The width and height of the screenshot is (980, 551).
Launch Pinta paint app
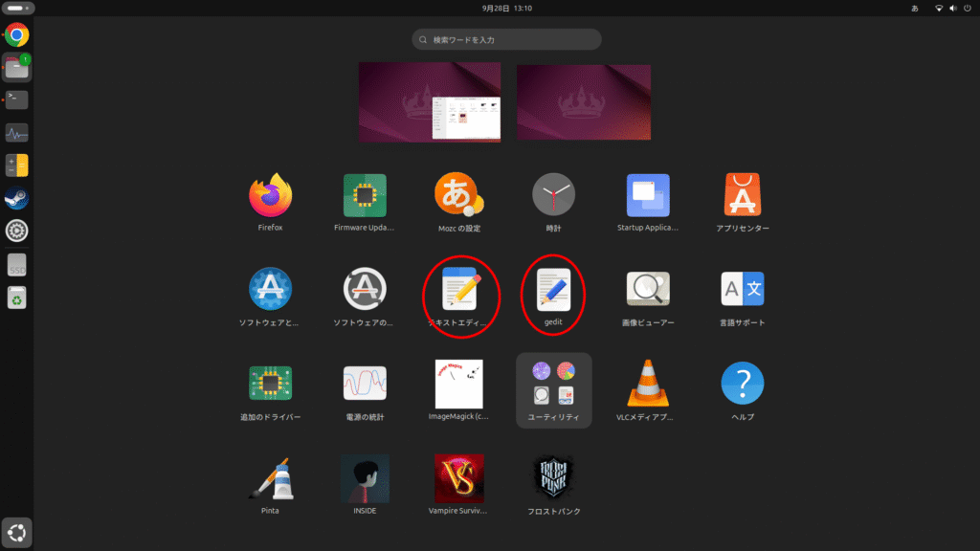coord(273,478)
